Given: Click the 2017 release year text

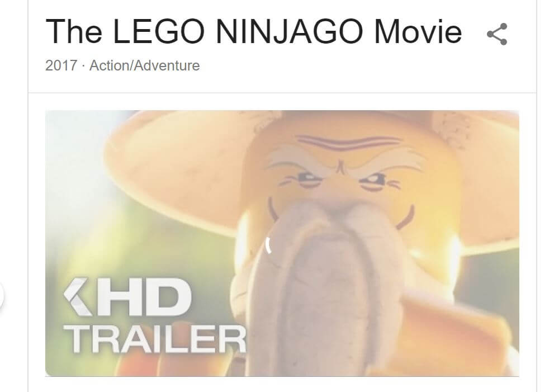Looking at the screenshot, I should [x=61, y=65].
